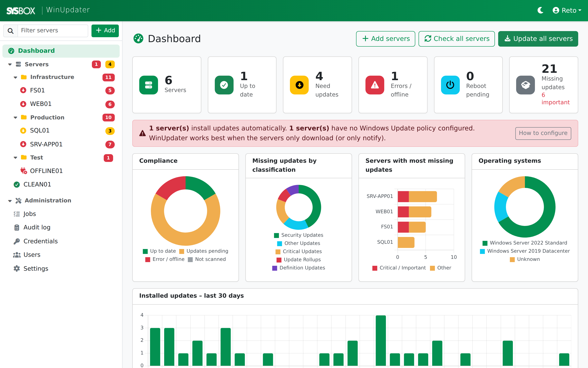Toggle Up to date legend in Compliance

click(x=159, y=251)
